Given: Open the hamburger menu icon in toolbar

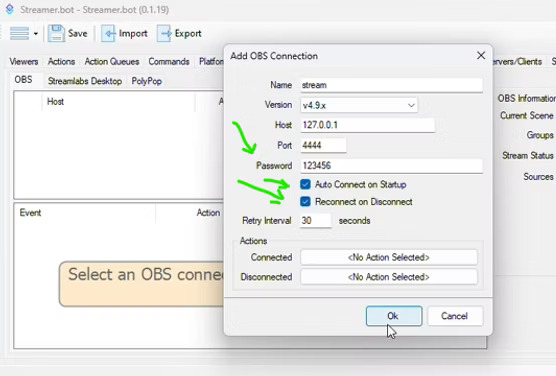Looking at the screenshot, I should (19, 33).
